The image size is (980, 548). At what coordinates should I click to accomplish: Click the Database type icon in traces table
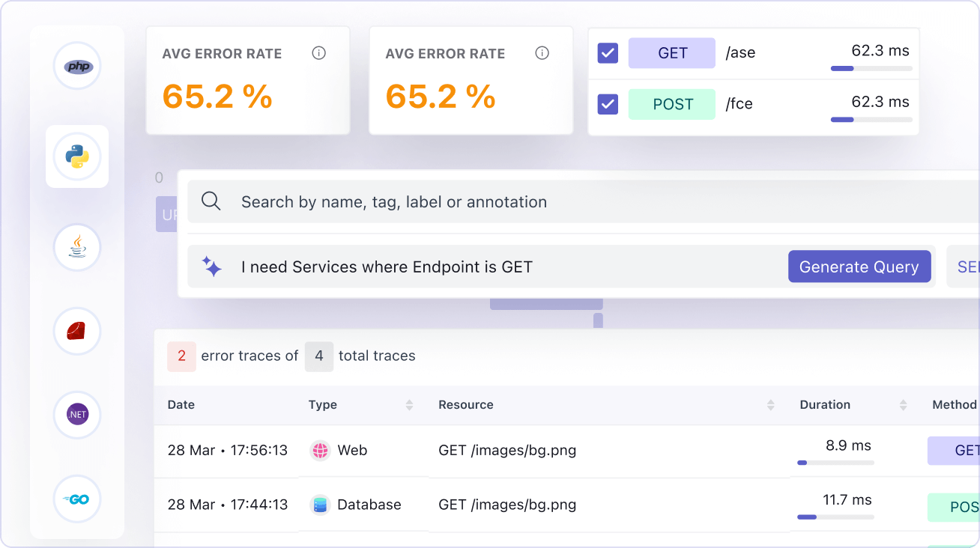coord(320,505)
